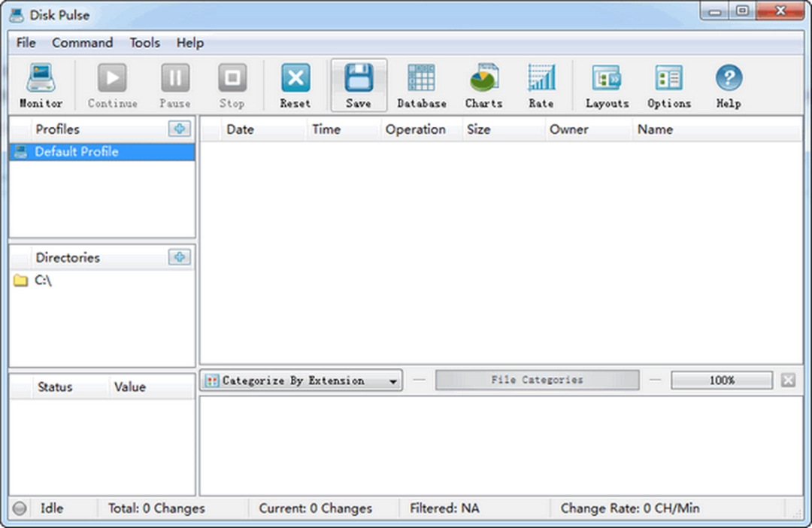Open the Charts view
The image size is (812, 528).
click(x=483, y=83)
